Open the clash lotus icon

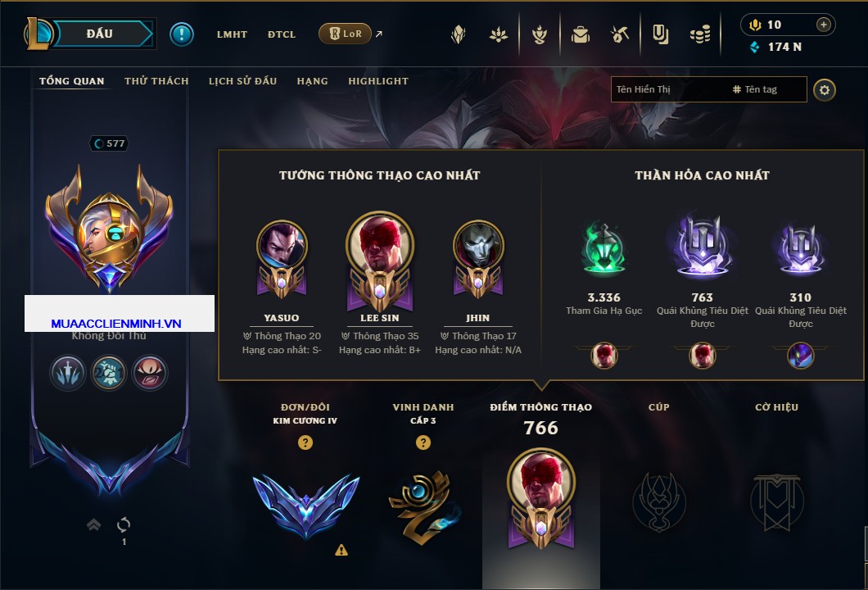coord(498,34)
